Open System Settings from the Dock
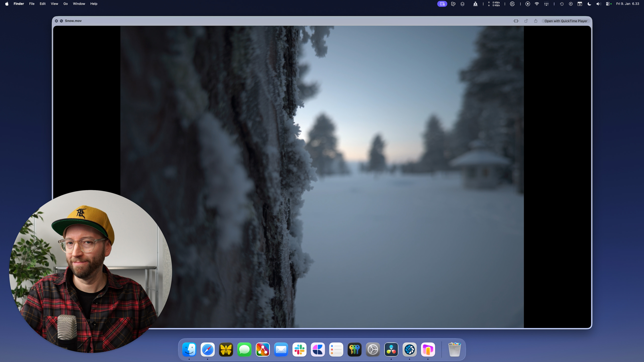 tap(373, 349)
